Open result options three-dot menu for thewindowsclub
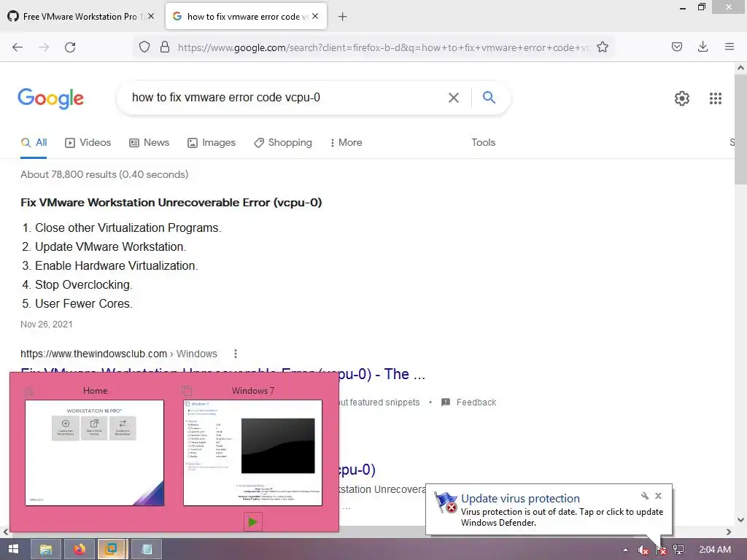The height and width of the screenshot is (560, 747). tap(236, 354)
